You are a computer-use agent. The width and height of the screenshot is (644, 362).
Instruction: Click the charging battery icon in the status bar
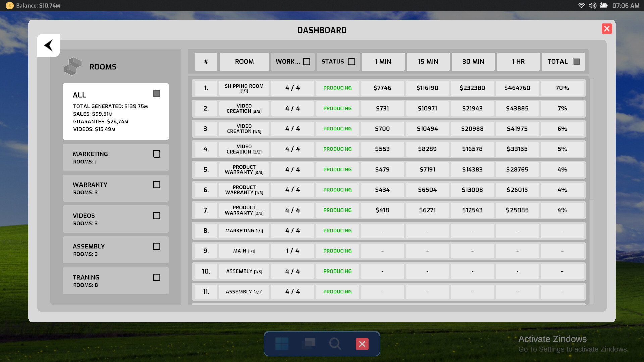[x=604, y=5]
